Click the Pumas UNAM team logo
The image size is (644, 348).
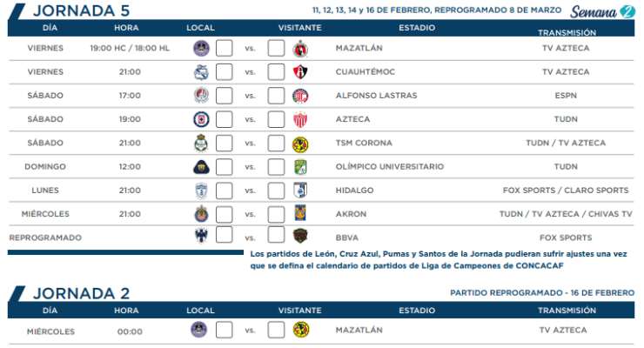[201, 166]
